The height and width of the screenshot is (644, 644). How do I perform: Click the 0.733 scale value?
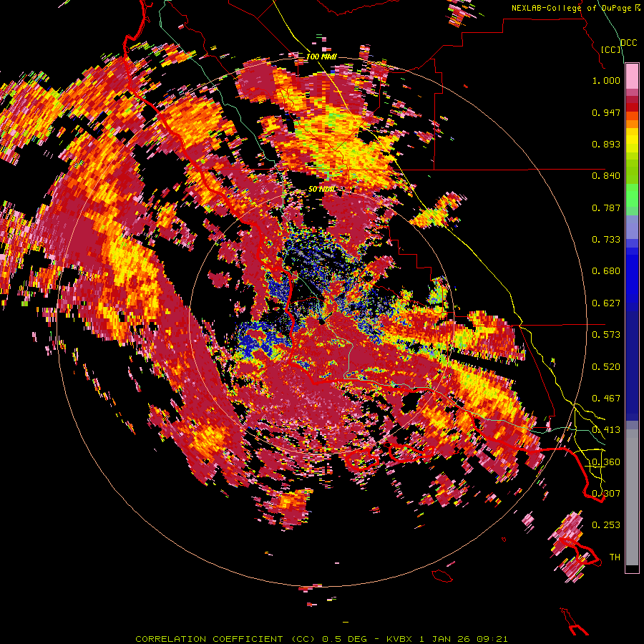click(x=606, y=239)
